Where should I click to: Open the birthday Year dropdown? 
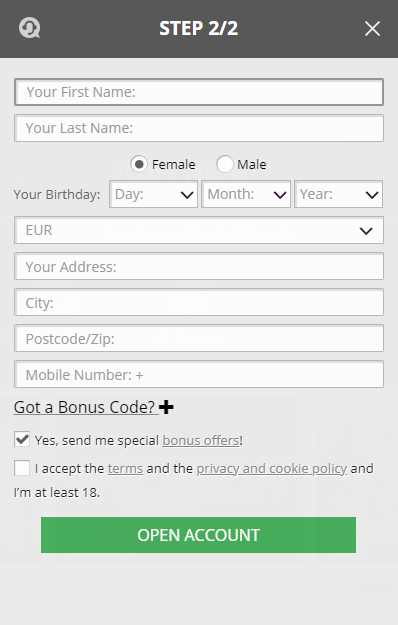[339, 194]
